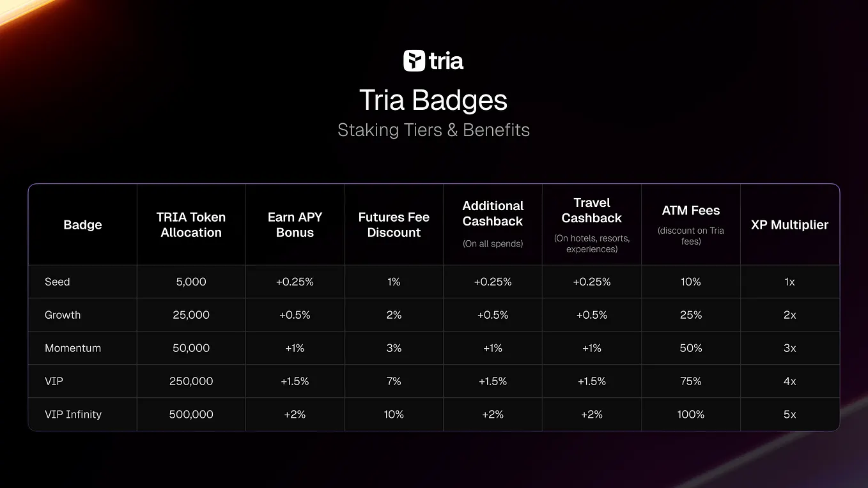Select the ATM Fees column header

click(x=691, y=211)
